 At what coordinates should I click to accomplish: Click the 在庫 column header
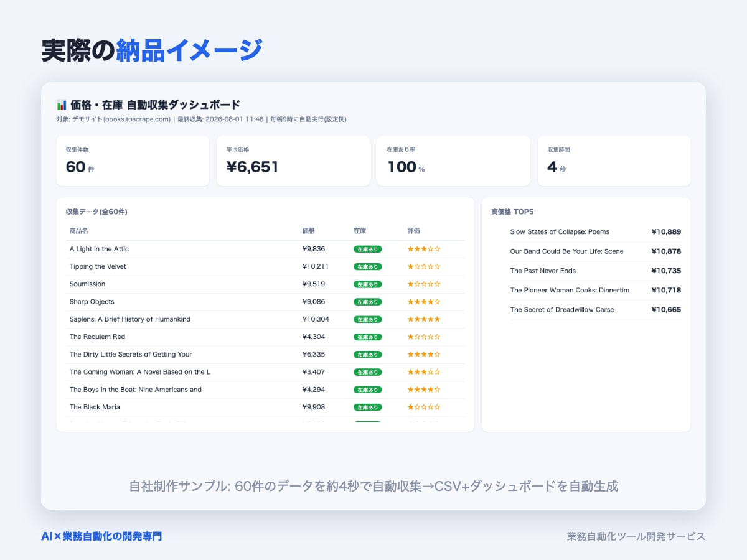point(360,231)
